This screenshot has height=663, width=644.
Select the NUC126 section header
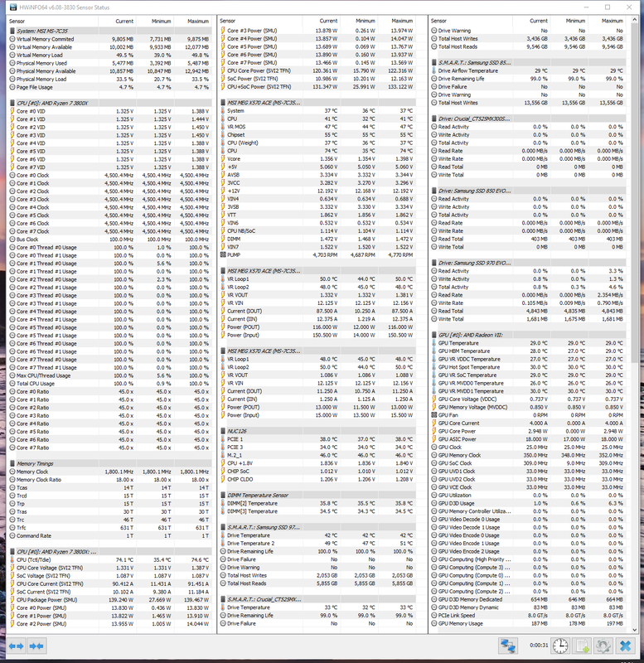pos(317,431)
